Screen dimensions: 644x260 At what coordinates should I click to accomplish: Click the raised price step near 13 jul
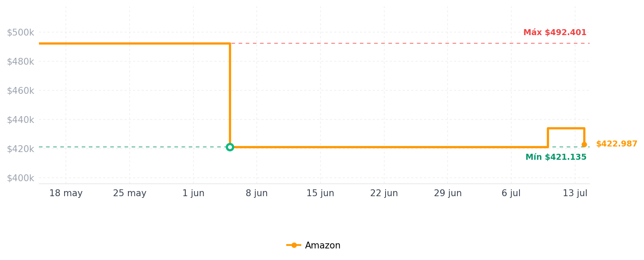566,128
